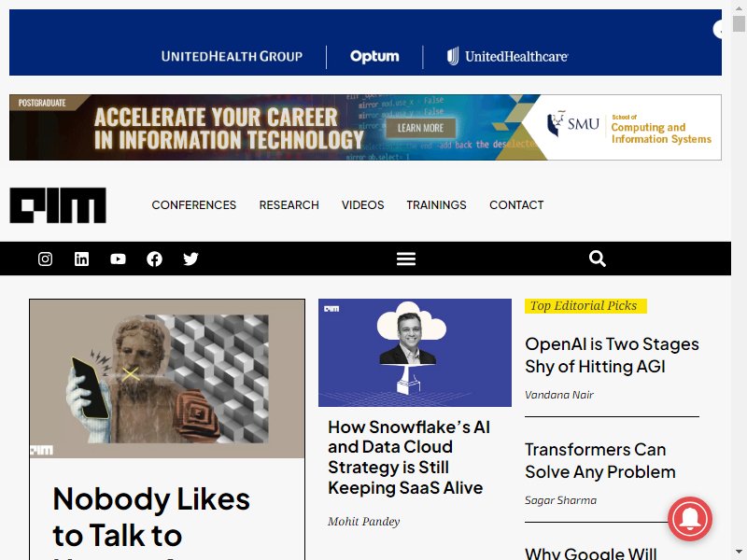View author Mohit Pandey's page
747x560 pixels.
(363, 522)
